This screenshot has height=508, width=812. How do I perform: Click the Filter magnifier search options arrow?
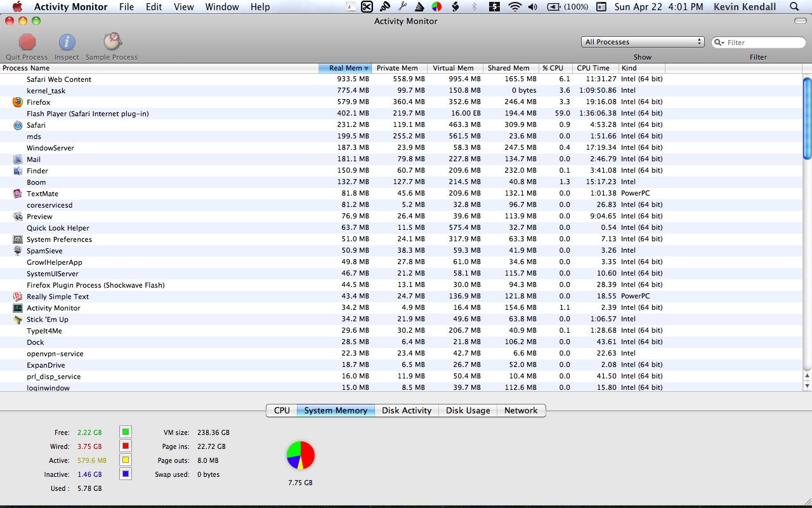719,43
